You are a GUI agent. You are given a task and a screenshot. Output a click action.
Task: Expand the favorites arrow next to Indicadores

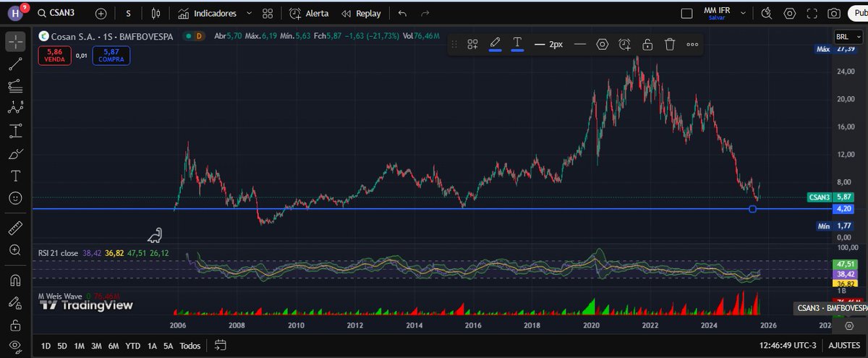[250, 13]
